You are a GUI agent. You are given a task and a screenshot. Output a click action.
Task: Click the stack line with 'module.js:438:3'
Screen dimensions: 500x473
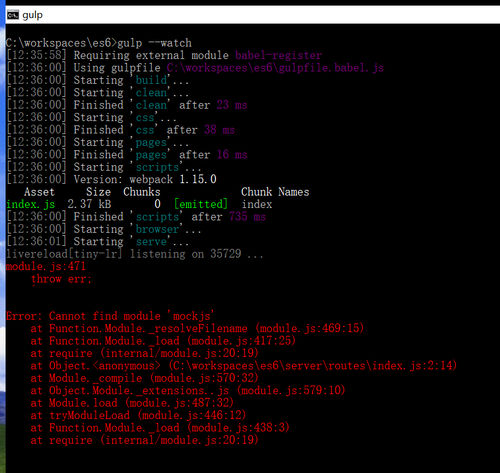click(160, 428)
